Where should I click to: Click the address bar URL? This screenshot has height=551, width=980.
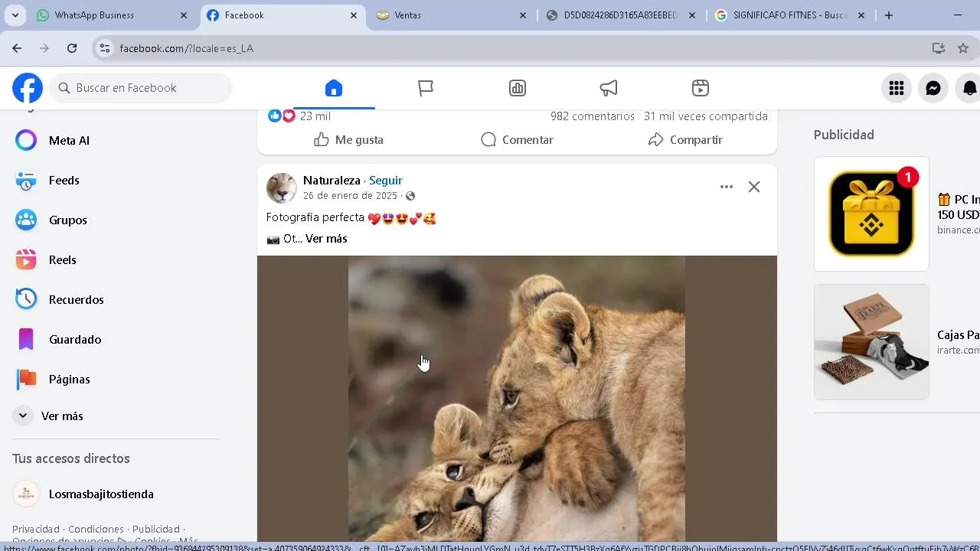tap(187, 48)
